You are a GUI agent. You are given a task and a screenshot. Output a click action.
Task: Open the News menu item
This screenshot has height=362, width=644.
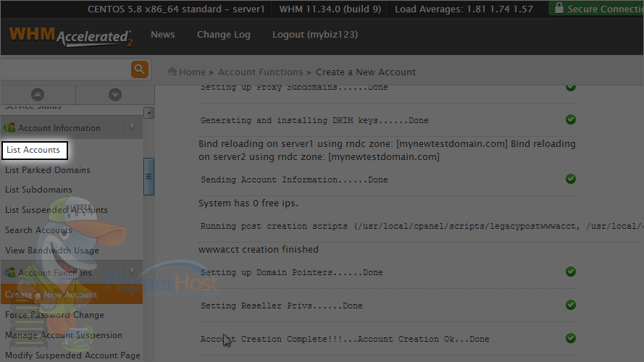point(163,35)
